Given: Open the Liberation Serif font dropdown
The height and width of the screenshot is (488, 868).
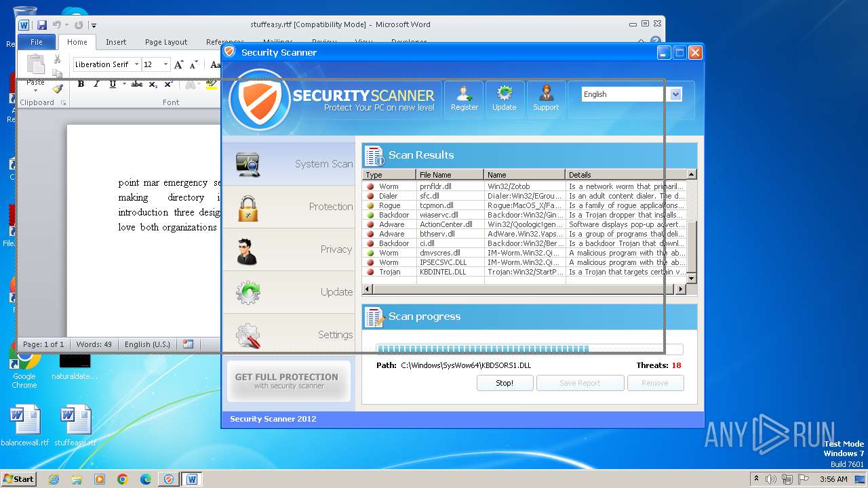Looking at the screenshot, I should click(x=136, y=64).
